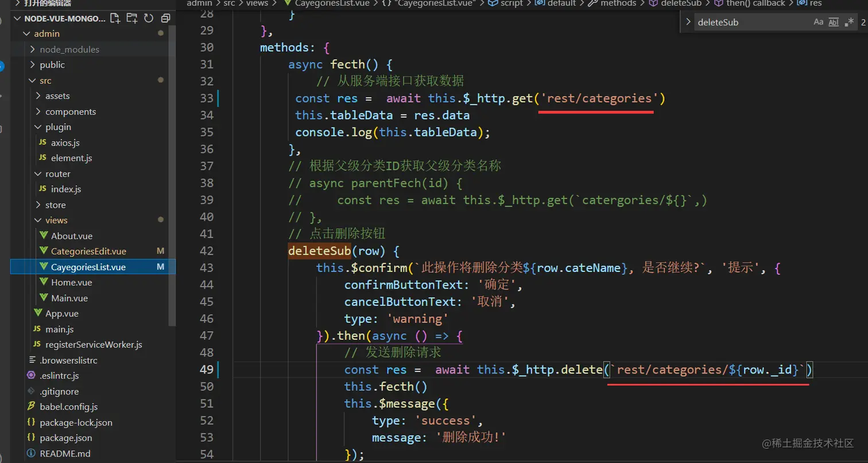Click the script breadcrumb segment
Viewport: 868px width, 463px height.
511,3
